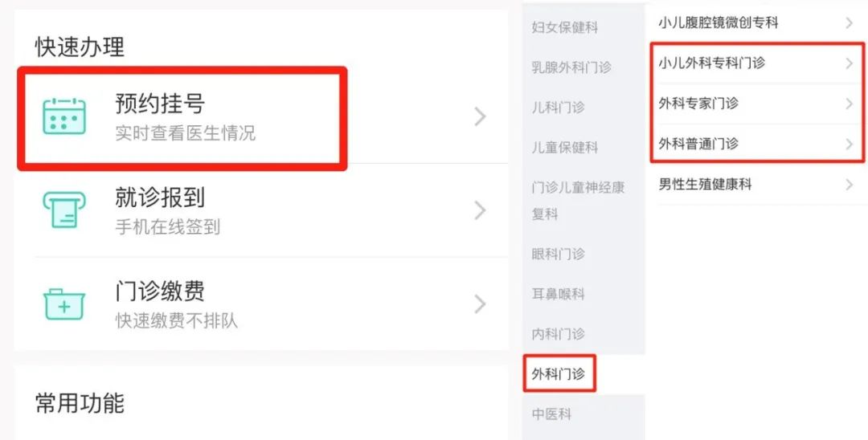Expand 外科普通门诊 arrow
Viewport: 868px width, 440px height.
(850, 144)
